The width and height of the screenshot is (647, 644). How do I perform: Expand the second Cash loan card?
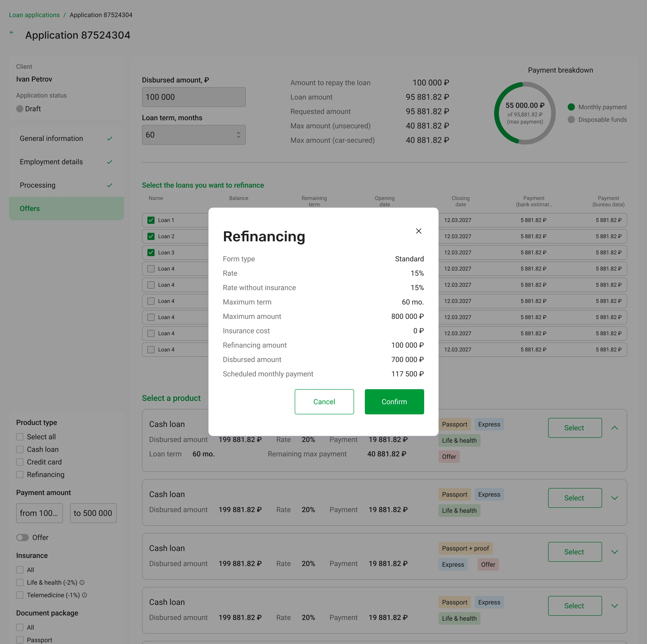pos(614,498)
